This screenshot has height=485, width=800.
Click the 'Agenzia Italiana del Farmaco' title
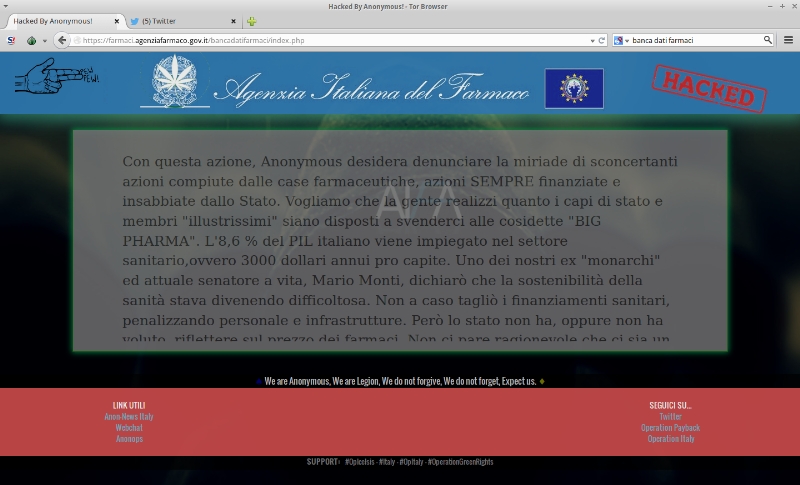(x=371, y=89)
